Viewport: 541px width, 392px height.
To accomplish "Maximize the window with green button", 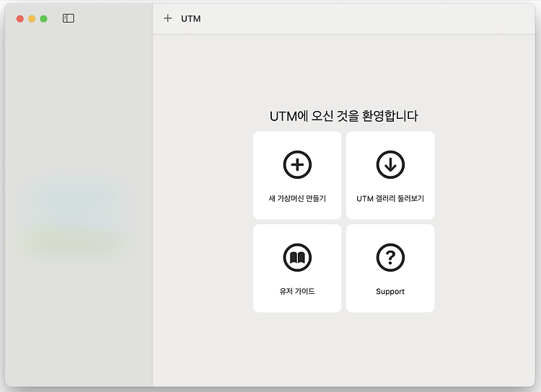I will coord(43,19).
